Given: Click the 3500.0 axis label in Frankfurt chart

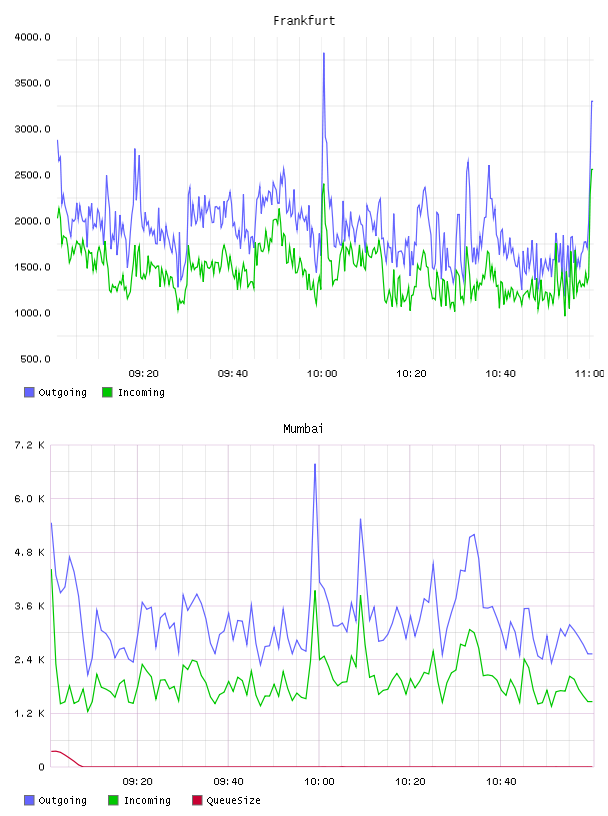Looking at the screenshot, I should click(x=32, y=83).
